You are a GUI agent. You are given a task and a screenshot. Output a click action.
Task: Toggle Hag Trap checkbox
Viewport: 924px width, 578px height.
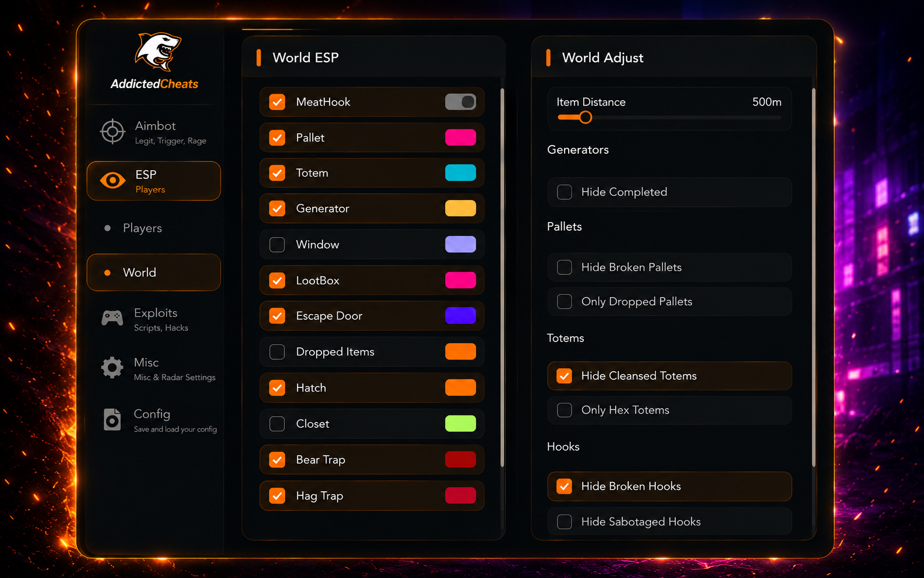(x=277, y=496)
